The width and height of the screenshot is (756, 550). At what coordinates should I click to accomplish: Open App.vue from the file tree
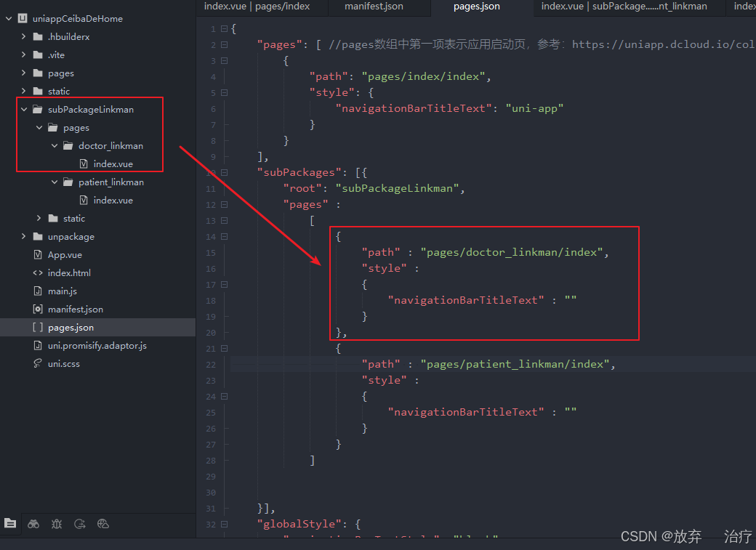click(x=65, y=254)
